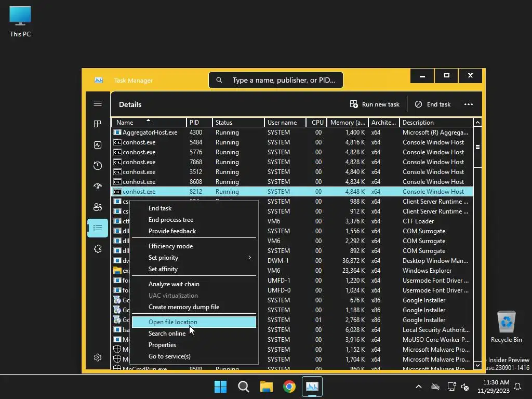The height and width of the screenshot is (399, 532).
Task: Select conhost.exe with PID 3512
Action: tap(292, 171)
